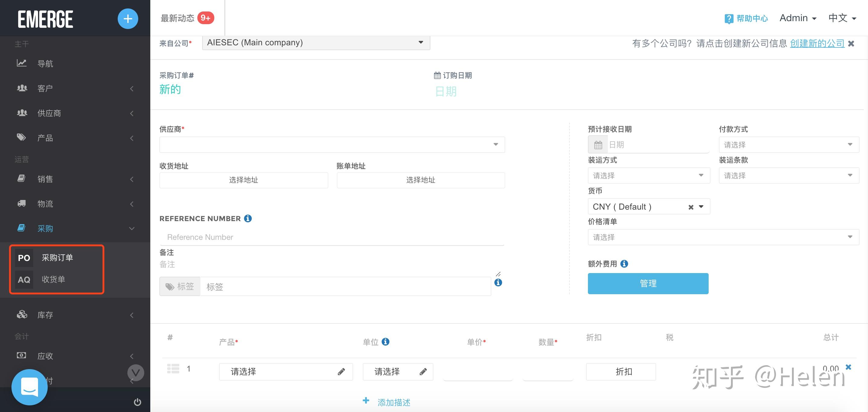Click the 销售 book icon
The width and height of the screenshot is (868, 412).
pyautogui.click(x=21, y=178)
